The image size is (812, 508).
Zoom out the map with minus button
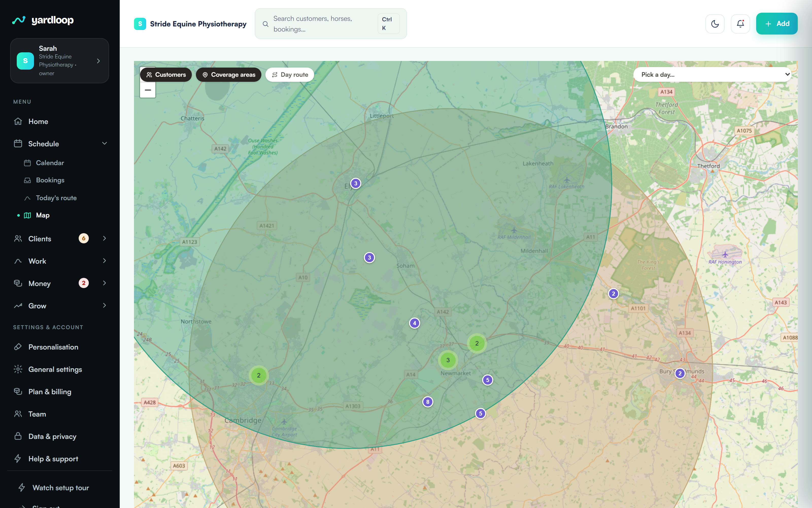click(148, 90)
